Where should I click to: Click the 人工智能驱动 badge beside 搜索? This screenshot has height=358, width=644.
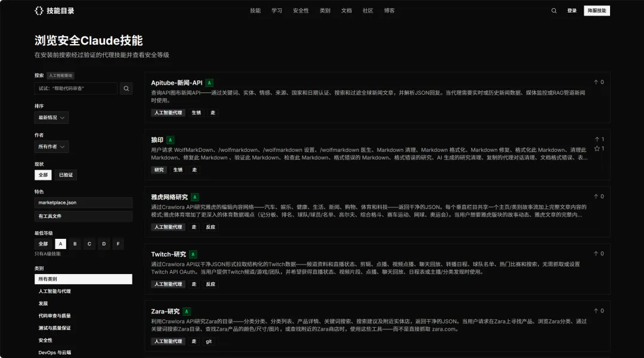tap(60, 76)
